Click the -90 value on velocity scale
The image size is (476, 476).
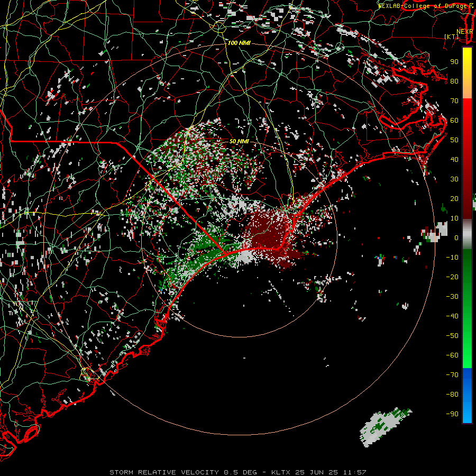452,414
